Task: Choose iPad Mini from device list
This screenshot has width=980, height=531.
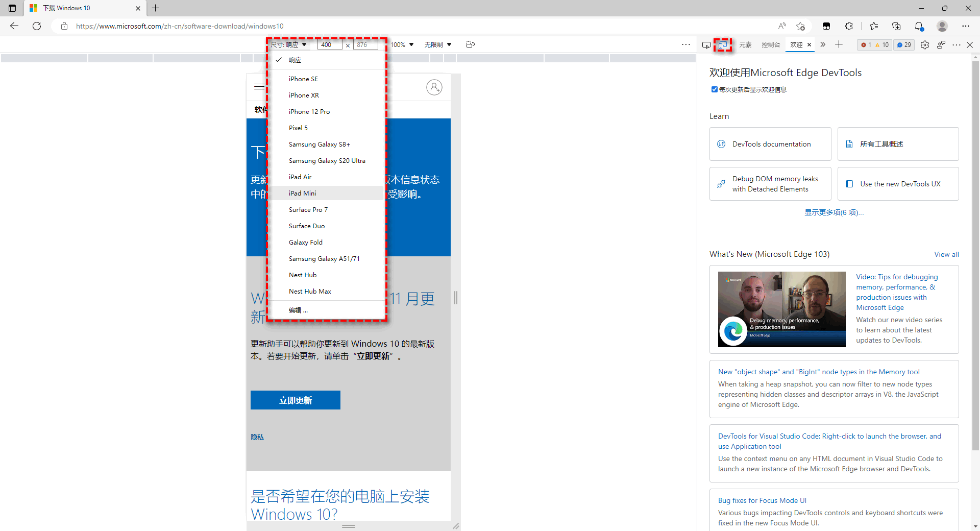Action: tap(303, 194)
